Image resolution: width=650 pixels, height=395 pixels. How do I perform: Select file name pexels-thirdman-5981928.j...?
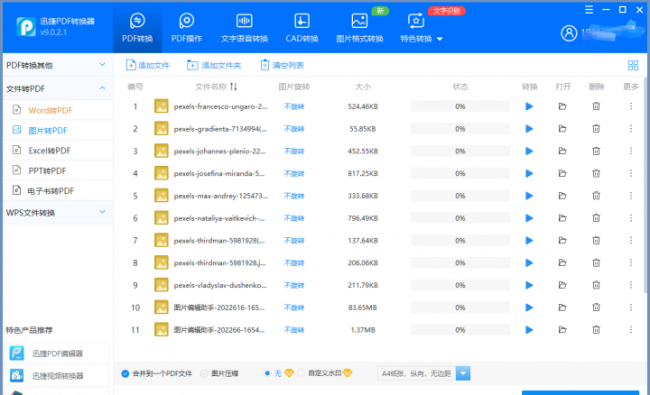[x=220, y=263]
